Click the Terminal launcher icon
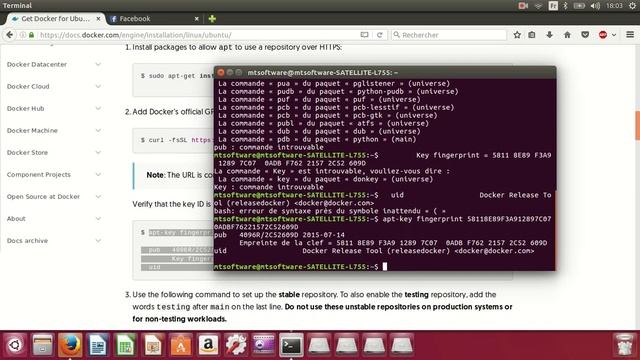 coord(291,345)
